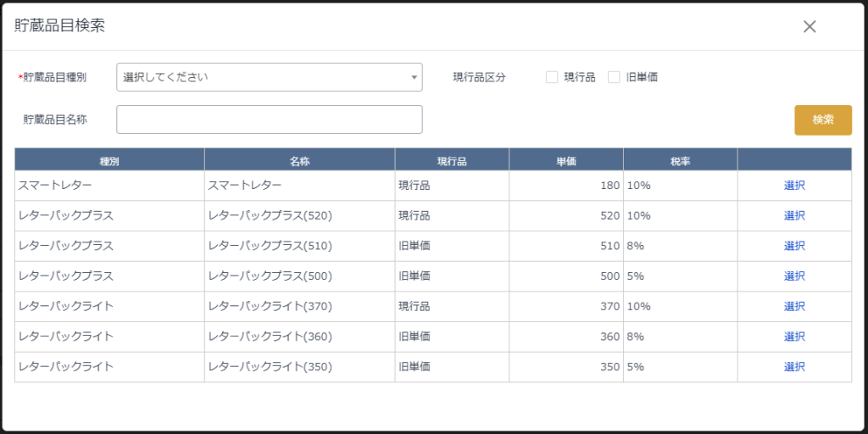Click the name cell レターパックプラス(520)
This screenshot has width=868, height=434.
[299, 216]
